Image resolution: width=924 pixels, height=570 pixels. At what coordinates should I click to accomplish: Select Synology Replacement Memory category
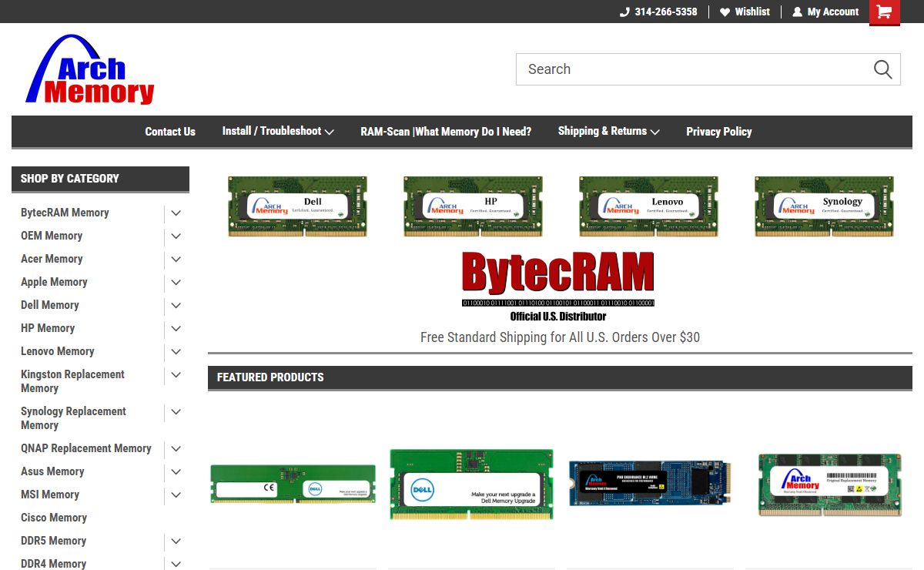73,418
